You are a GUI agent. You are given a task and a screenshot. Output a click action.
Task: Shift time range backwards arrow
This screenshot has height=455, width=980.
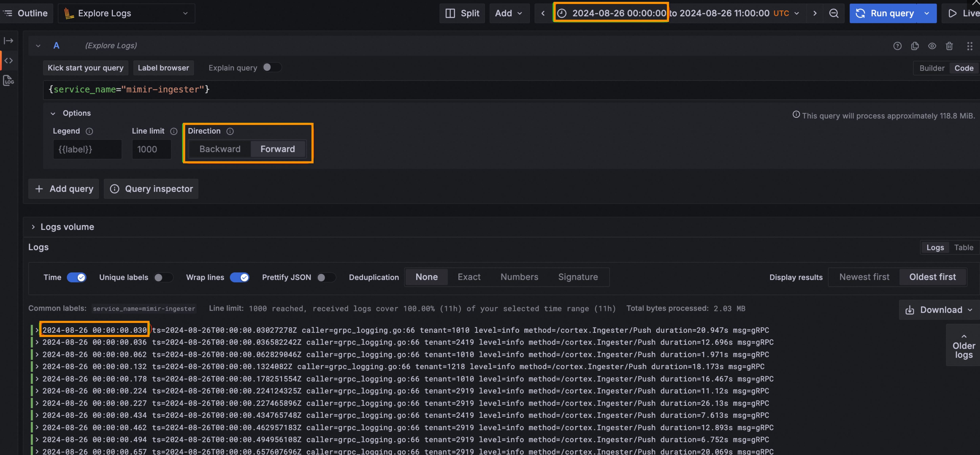click(543, 13)
